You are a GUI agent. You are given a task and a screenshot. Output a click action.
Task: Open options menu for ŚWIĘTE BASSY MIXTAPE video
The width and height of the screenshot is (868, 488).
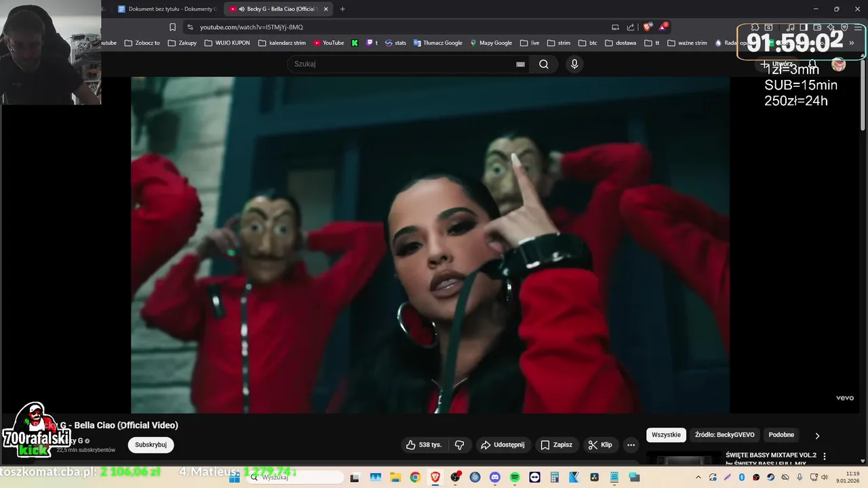click(825, 456)
